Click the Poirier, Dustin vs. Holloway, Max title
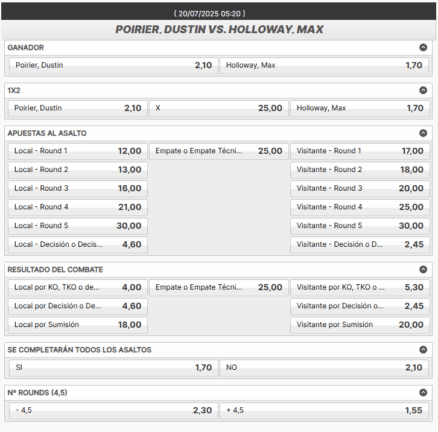 coord(219,29)
